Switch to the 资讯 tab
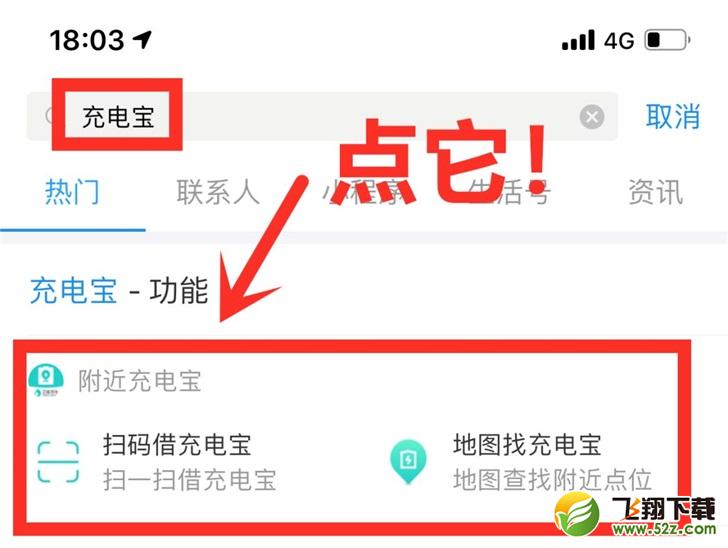The image size is (728, 548). click(x=656, y=192)
